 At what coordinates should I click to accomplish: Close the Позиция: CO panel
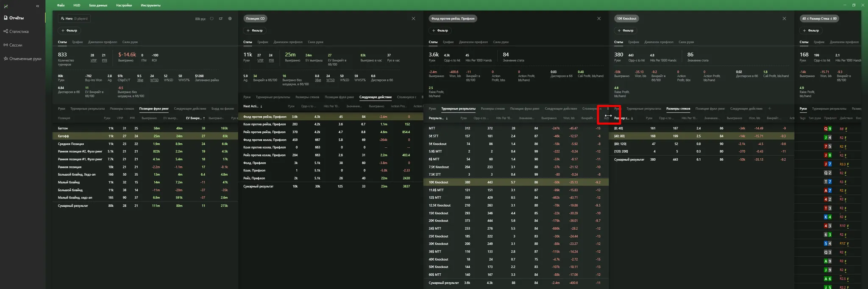coord(413,19)
